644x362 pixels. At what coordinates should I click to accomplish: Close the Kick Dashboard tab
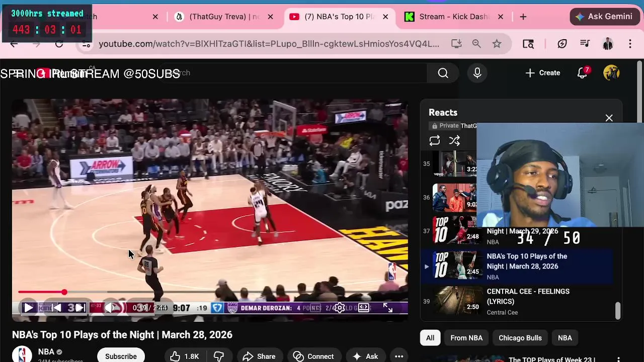(501, 17)
